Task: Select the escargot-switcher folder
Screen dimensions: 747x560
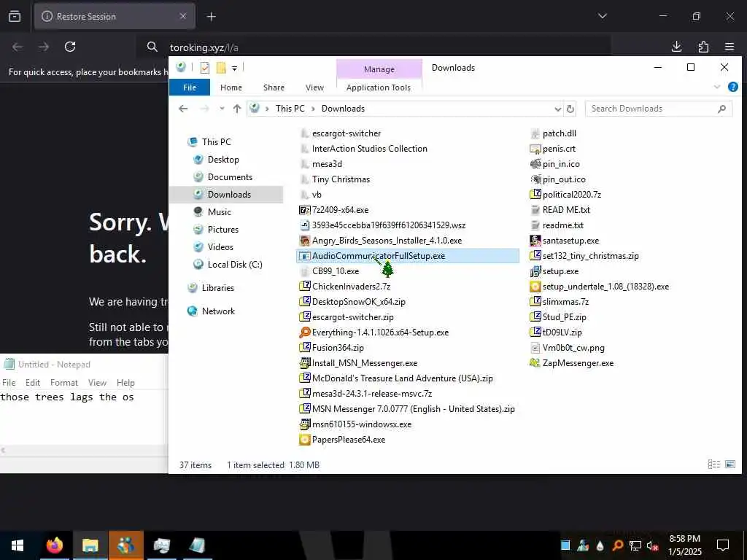Action: (x=347, y=133)
